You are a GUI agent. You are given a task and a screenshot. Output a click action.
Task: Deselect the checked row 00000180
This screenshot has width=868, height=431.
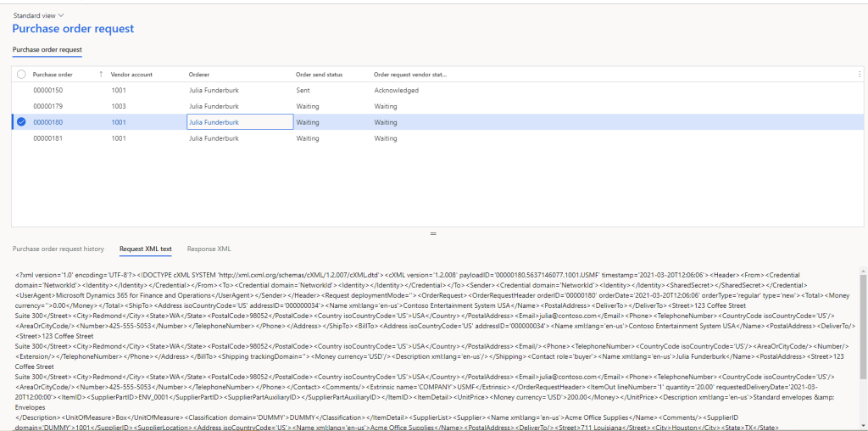point(21,122)
